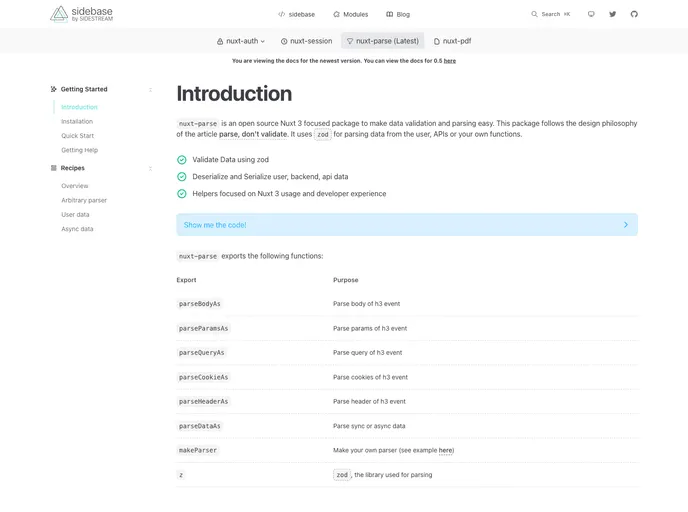688x512 pixels.
Task: Collapse the Recipes section chevron
Action: coord(150,168)
